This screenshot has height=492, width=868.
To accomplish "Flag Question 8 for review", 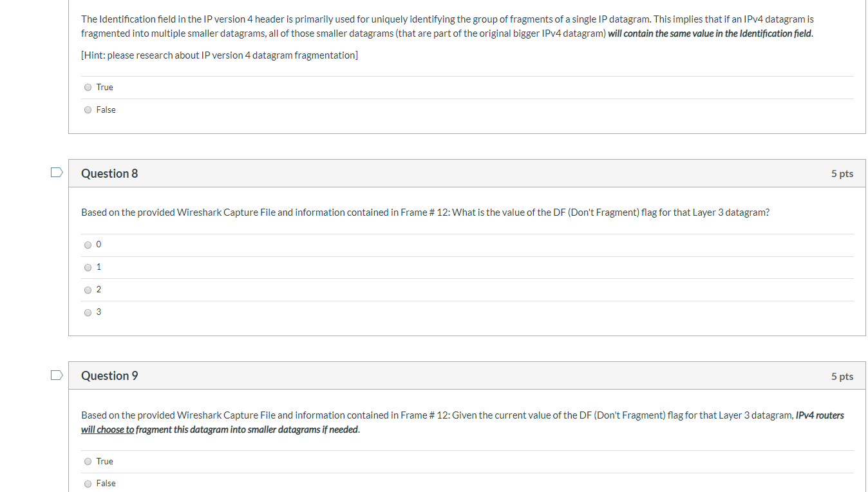I will point(56,173).
